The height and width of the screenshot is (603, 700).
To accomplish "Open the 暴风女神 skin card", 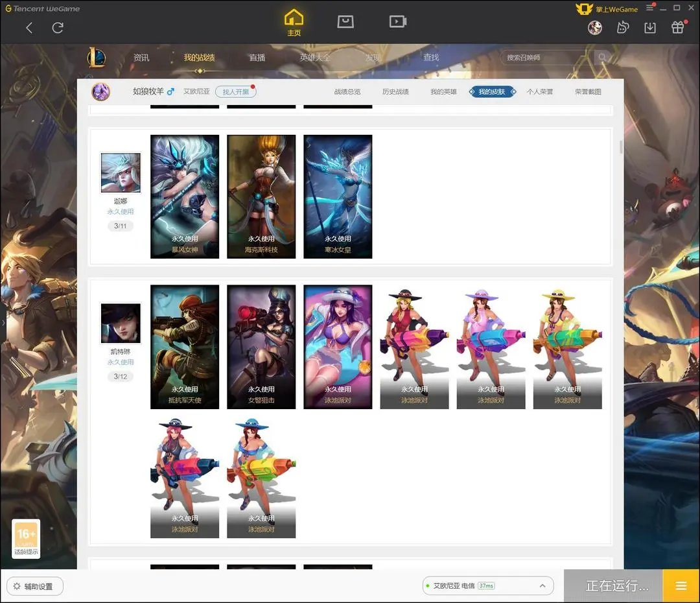I will [185, 196].
